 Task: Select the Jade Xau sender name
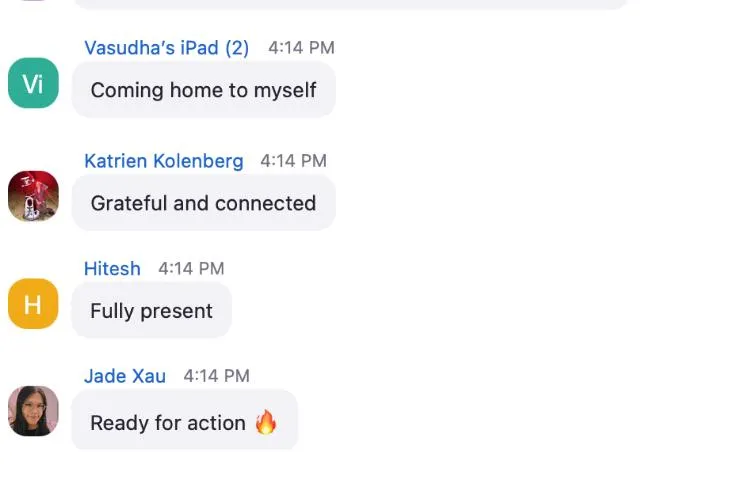(125, 376)
